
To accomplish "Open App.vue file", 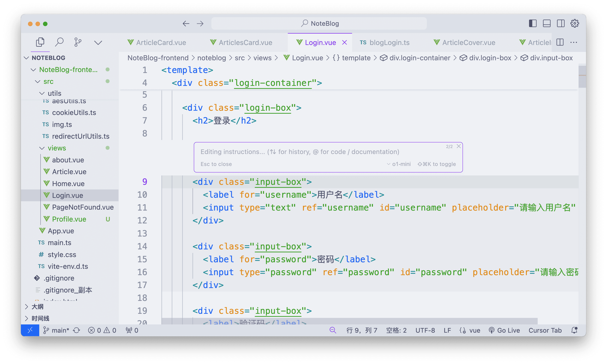I will (x=70, y=231).
